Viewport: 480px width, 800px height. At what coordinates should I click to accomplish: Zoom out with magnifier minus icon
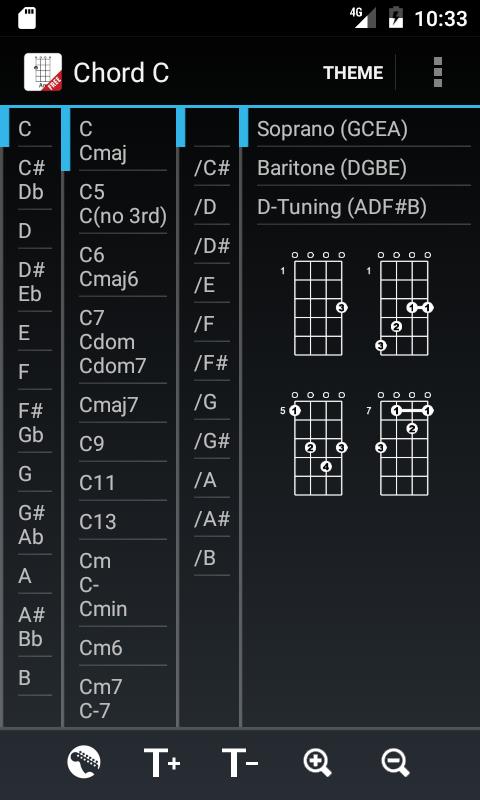[x=396, y=763]
